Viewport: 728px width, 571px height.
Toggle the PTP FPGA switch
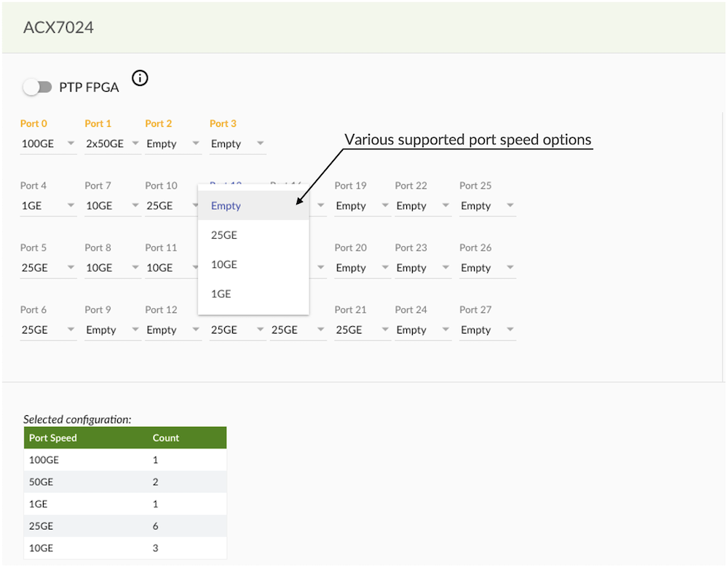[37, 87]
